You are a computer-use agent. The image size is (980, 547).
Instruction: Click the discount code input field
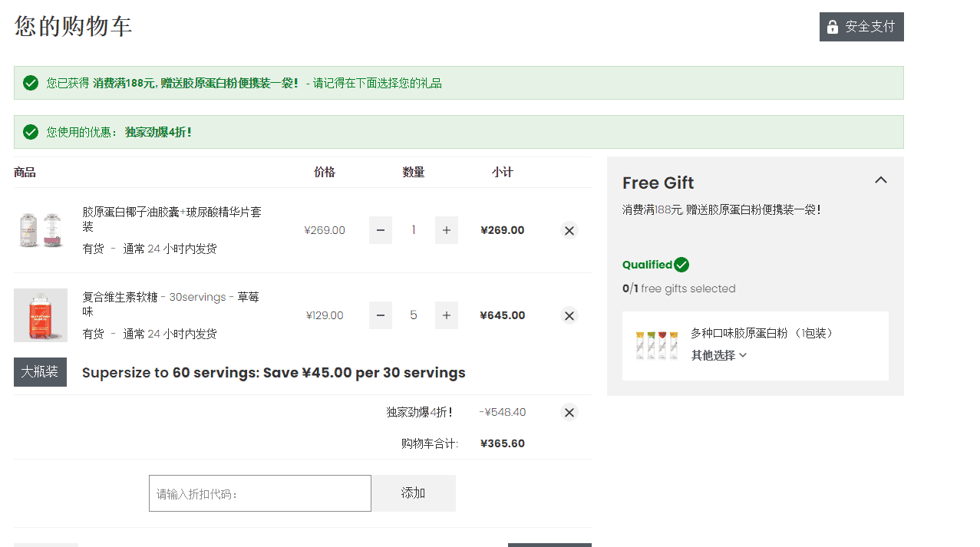[x=260, y=493]
